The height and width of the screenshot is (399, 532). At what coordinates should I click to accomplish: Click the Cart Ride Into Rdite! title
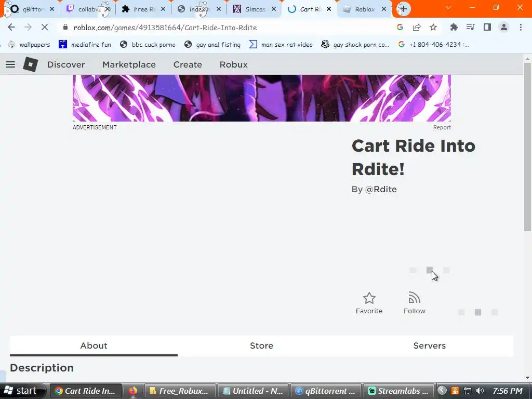413,157
